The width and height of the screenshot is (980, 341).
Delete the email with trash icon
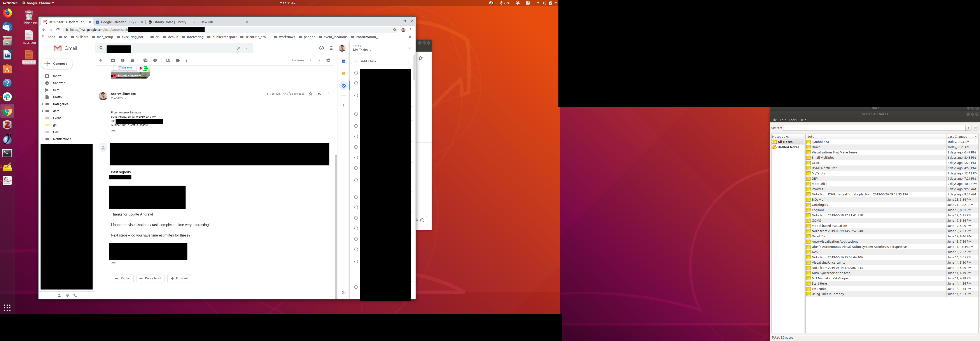click(x=132, y=61)
